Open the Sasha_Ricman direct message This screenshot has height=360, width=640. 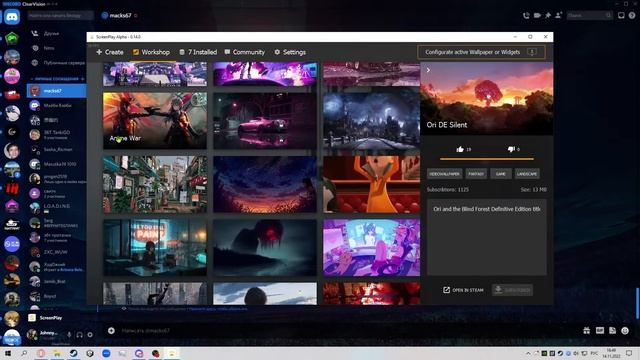point(56,149)
